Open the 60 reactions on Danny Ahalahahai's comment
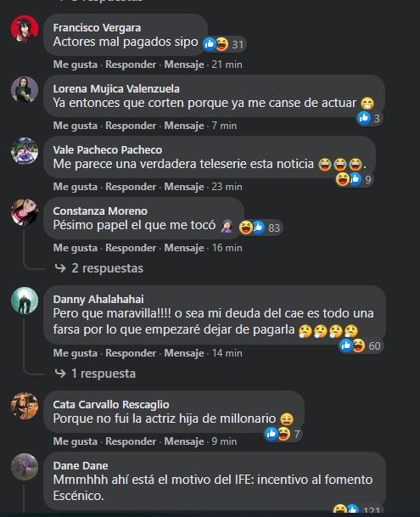This screenshot has height=517, width=420. pyautogui.click(x=361, y=346)
